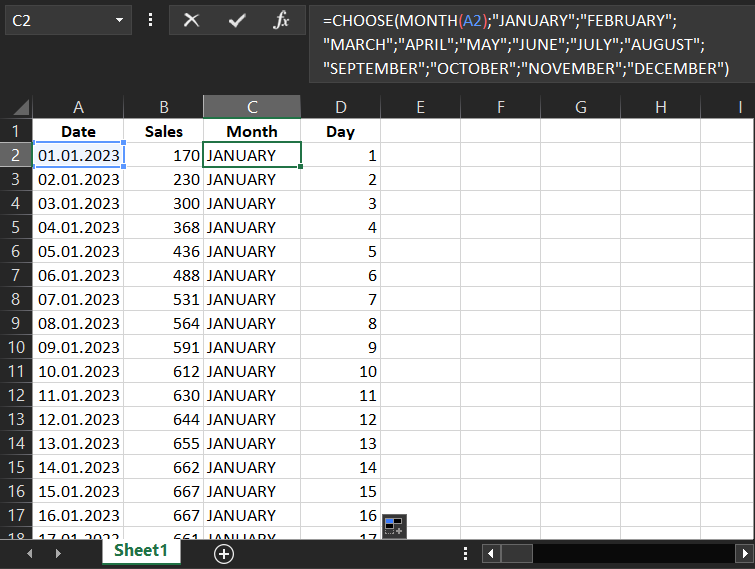Click the horizontal scrollbar right arrow
The height and width of the screenshot is (569, 755).
point(743,553)
